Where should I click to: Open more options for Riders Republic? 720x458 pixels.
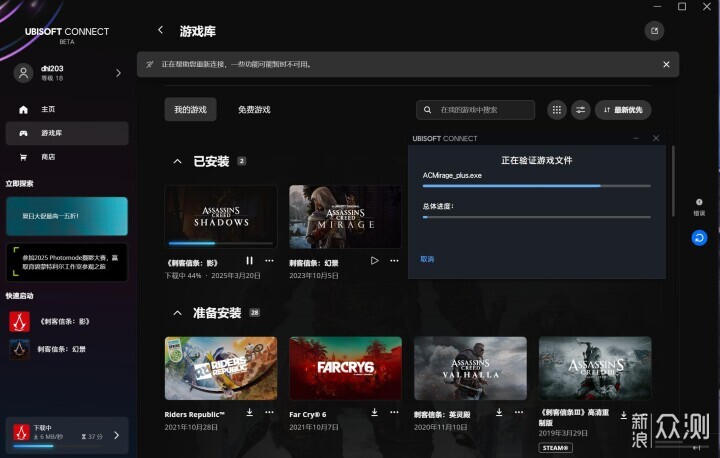(x=270, y=413)
